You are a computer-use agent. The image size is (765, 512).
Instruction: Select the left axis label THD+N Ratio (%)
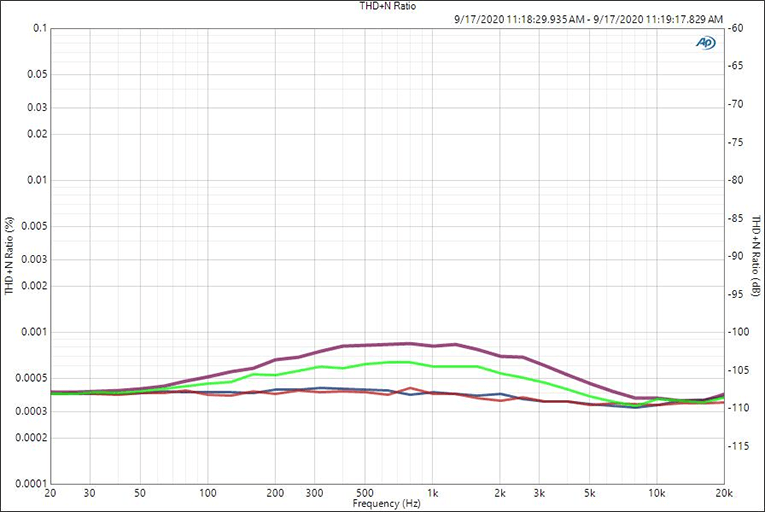click(9, 256)
